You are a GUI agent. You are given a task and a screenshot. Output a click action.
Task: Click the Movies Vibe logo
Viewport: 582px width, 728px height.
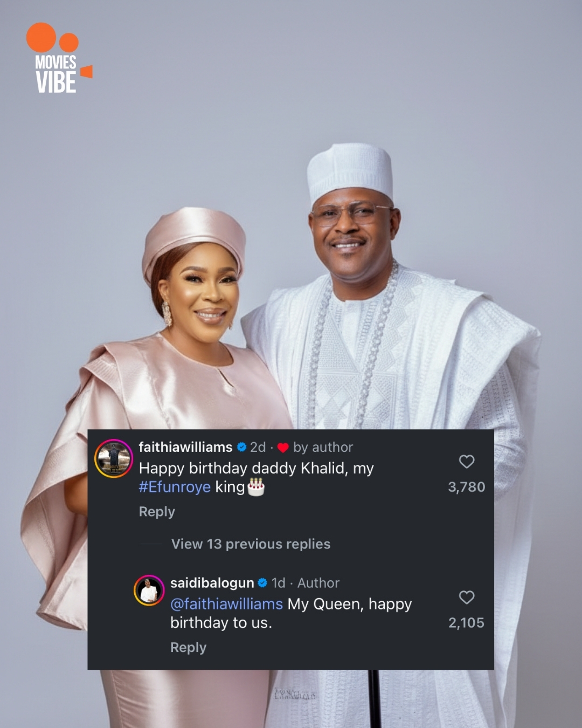(x=57, y=58)
